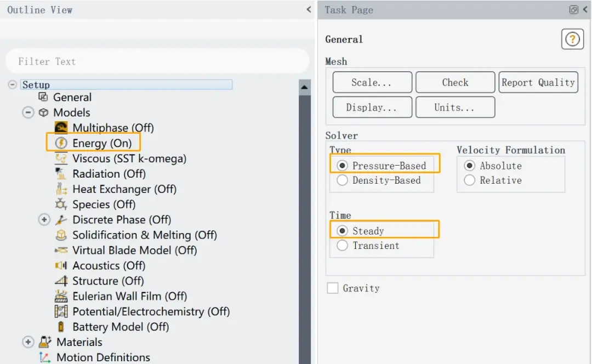This screenshot has width=592, height=364.
Task: Open Viscous (SST k-omega) model item
Action: coord(129,158)
